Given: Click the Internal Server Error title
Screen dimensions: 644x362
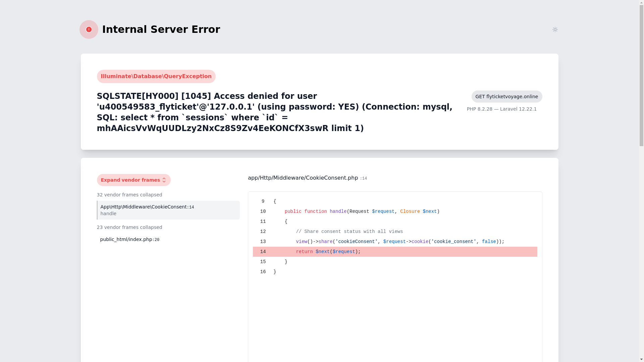Looking at the screenshot, I should pyautogui.click(x=161, y=29).
